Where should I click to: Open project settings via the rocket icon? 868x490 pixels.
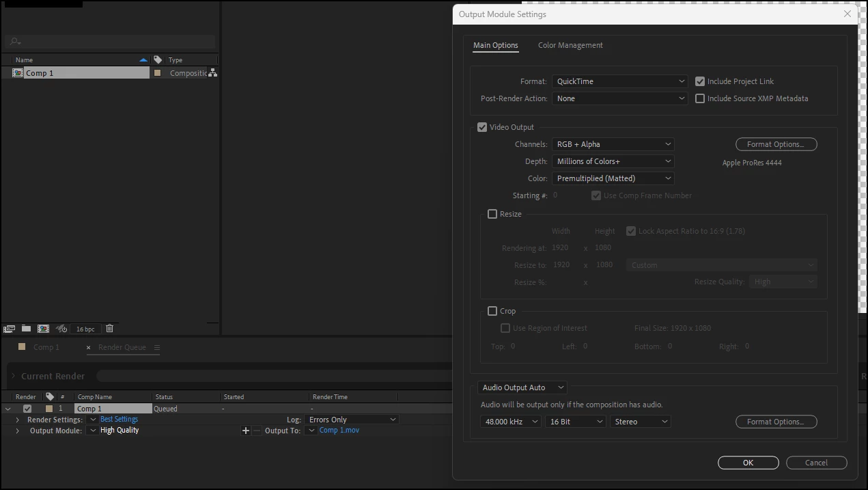point(61,329)
